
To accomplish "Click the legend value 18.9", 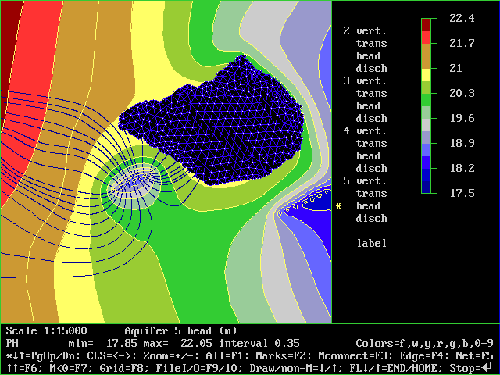I will [x=462, y=143].
